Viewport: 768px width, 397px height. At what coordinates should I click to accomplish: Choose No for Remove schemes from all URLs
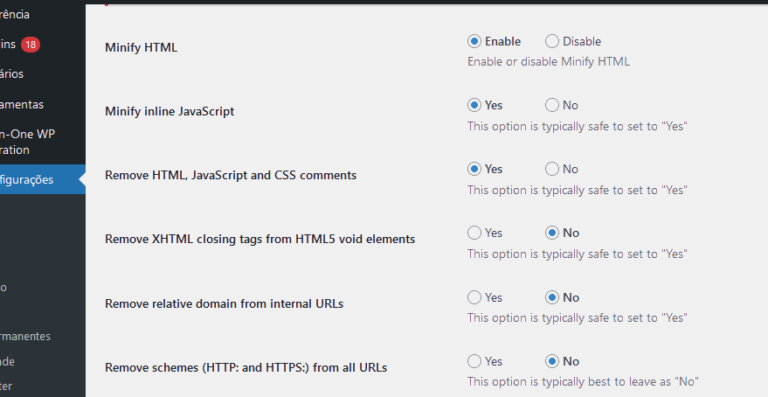pyautogui.click(x=552, y=361)
